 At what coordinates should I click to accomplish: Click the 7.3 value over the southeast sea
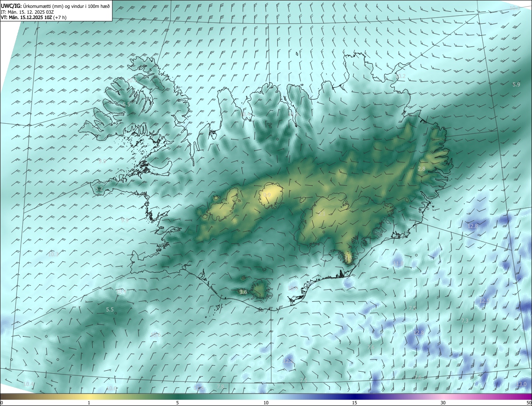coord(465,320)
